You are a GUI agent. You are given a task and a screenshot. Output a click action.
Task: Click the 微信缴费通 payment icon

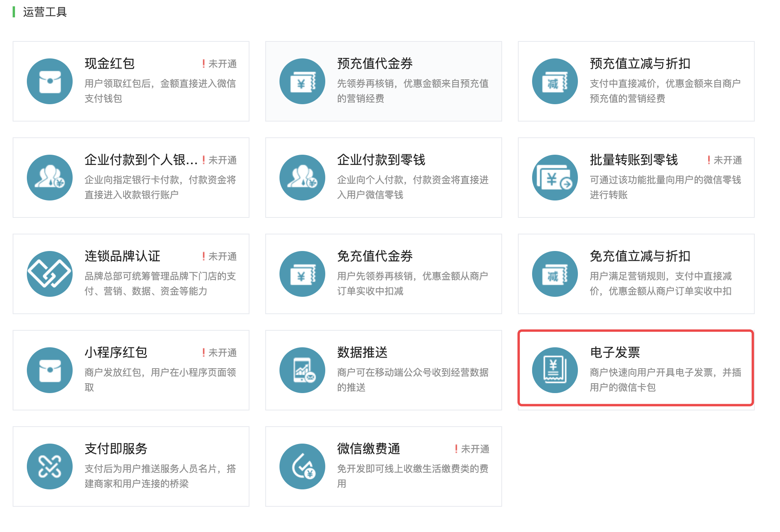click(x=302, y=466)
